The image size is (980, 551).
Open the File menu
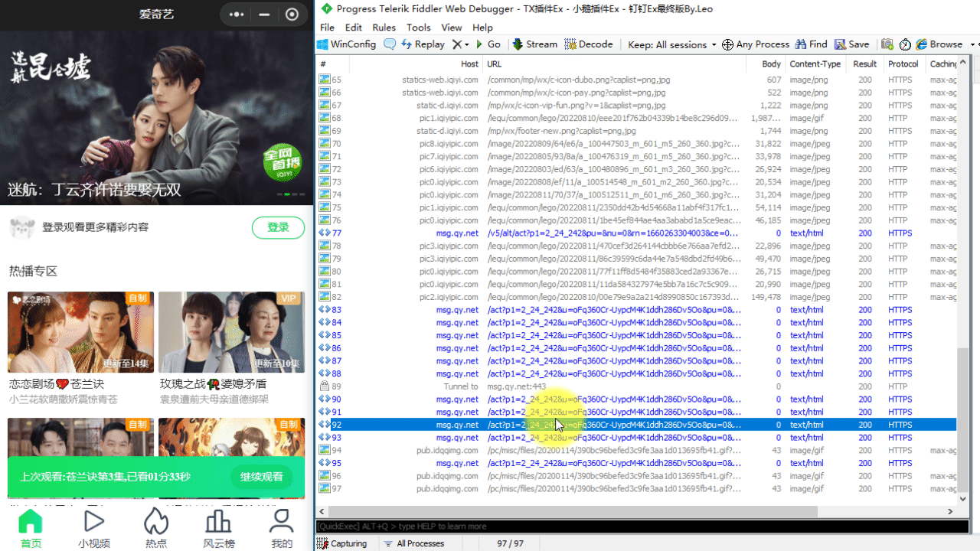pyautogui.click(x=327, y=28)
